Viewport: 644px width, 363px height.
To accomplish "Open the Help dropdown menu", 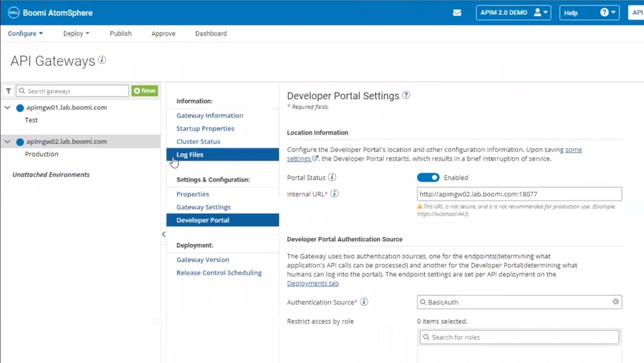I will (589, 13).
